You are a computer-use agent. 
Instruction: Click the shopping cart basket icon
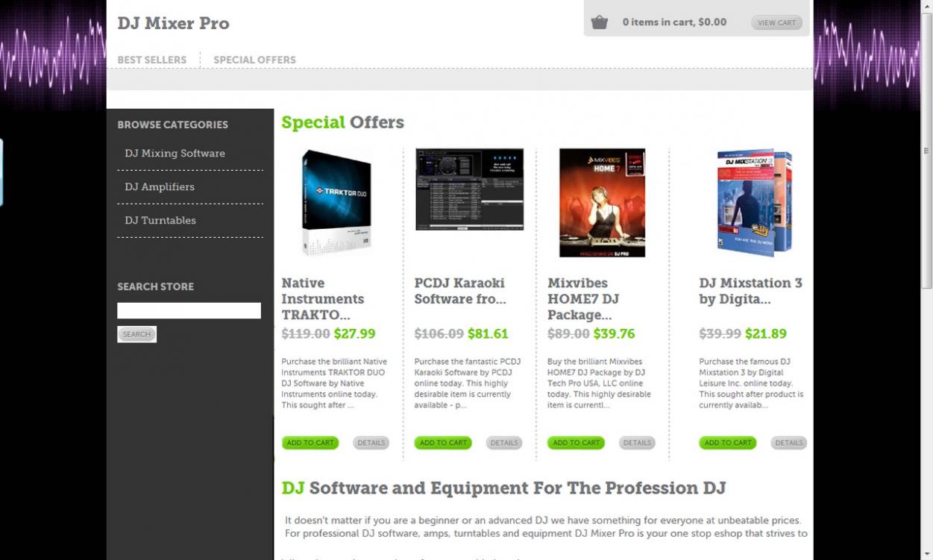[600, 22]
